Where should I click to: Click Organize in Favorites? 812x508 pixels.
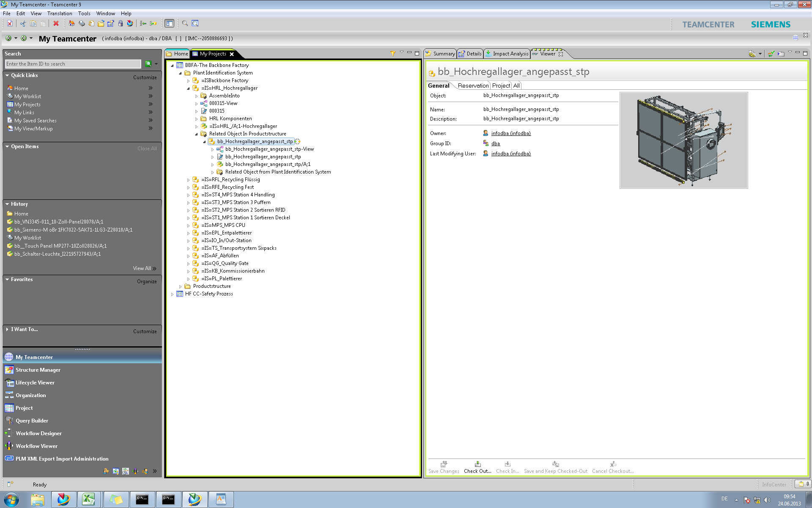(147, 282)
